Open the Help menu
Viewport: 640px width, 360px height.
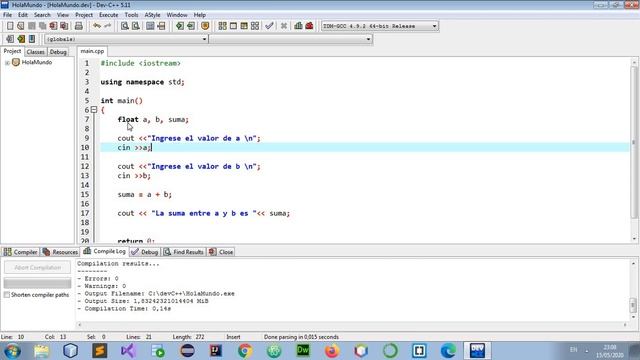(x=200, y=15)
